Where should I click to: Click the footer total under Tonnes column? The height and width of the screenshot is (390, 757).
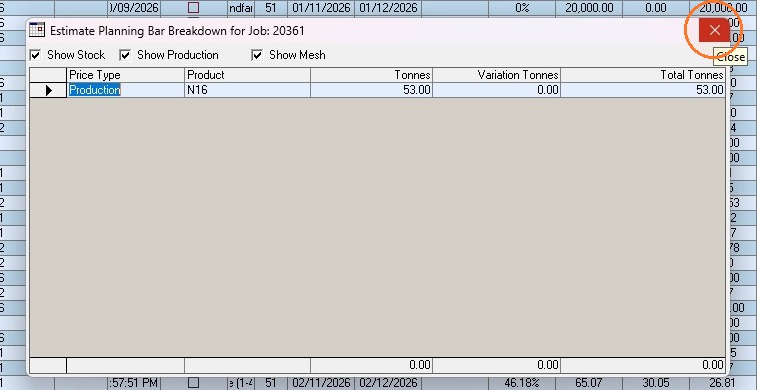pos(371,365)
